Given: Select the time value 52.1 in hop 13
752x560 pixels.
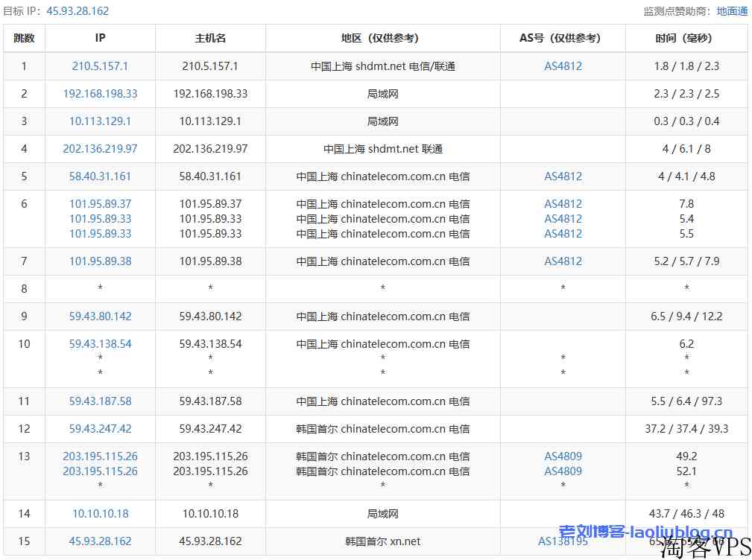Looking at the screenshot, I should click(686, 471).
